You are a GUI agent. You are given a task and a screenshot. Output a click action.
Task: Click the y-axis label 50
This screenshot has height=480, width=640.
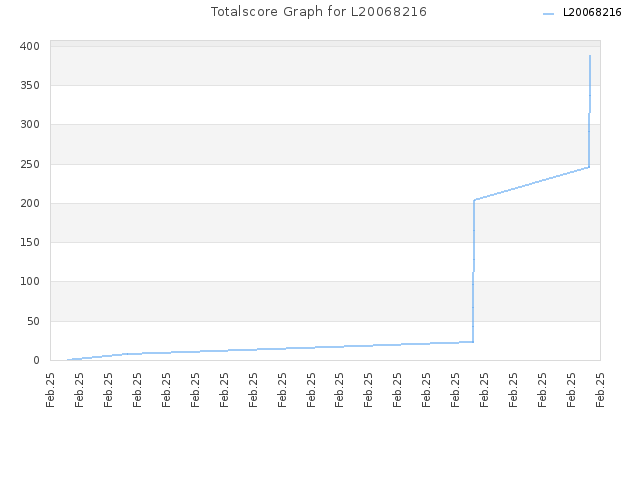tap(33, 321)
